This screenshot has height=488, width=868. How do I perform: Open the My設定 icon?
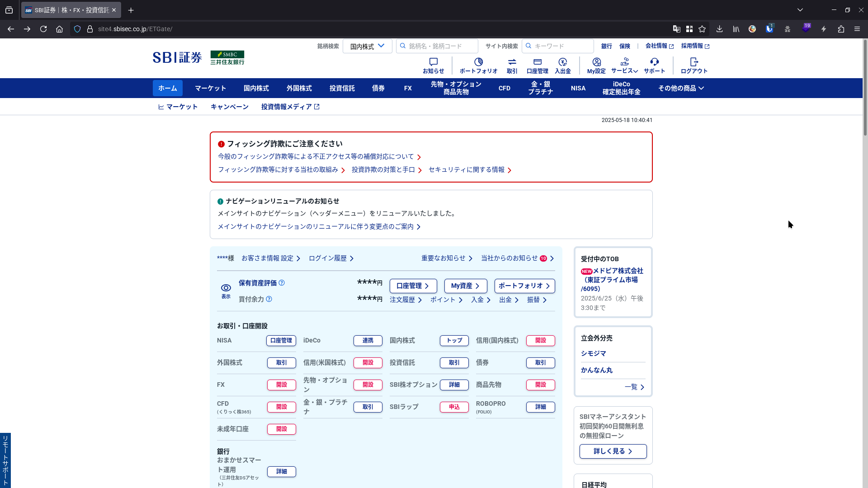pos(596,66)
